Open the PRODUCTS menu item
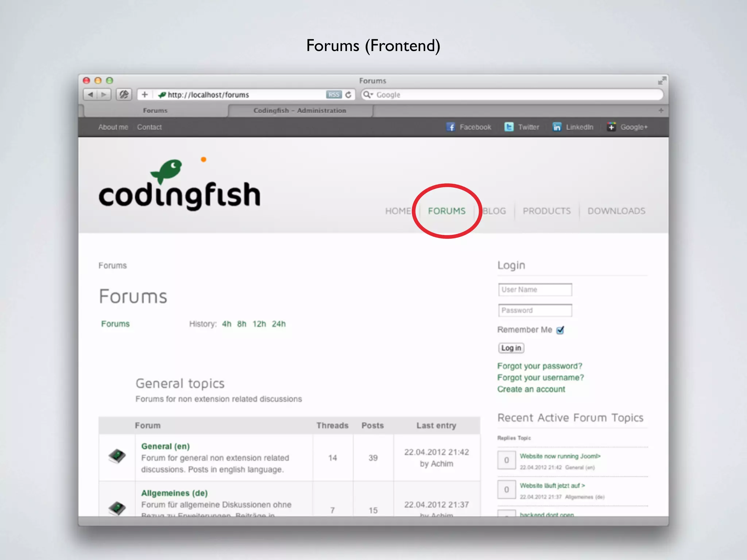747x560 pixels. (547, 211)
